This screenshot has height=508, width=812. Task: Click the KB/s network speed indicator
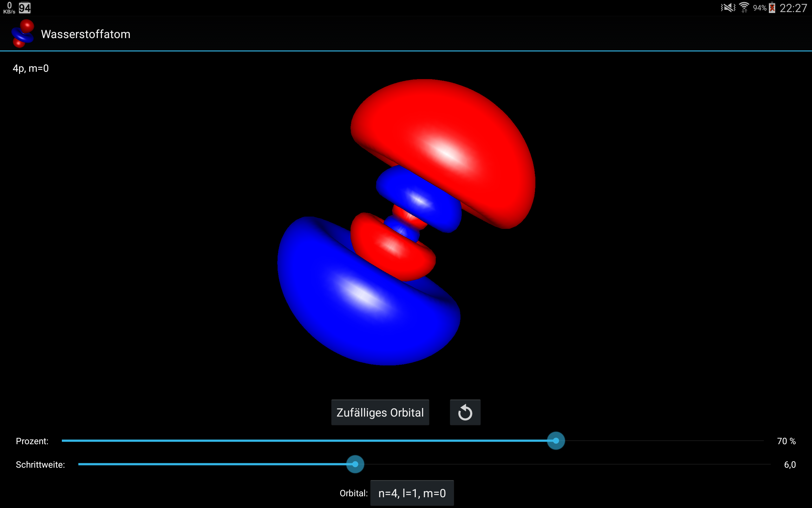pos(9,8)
